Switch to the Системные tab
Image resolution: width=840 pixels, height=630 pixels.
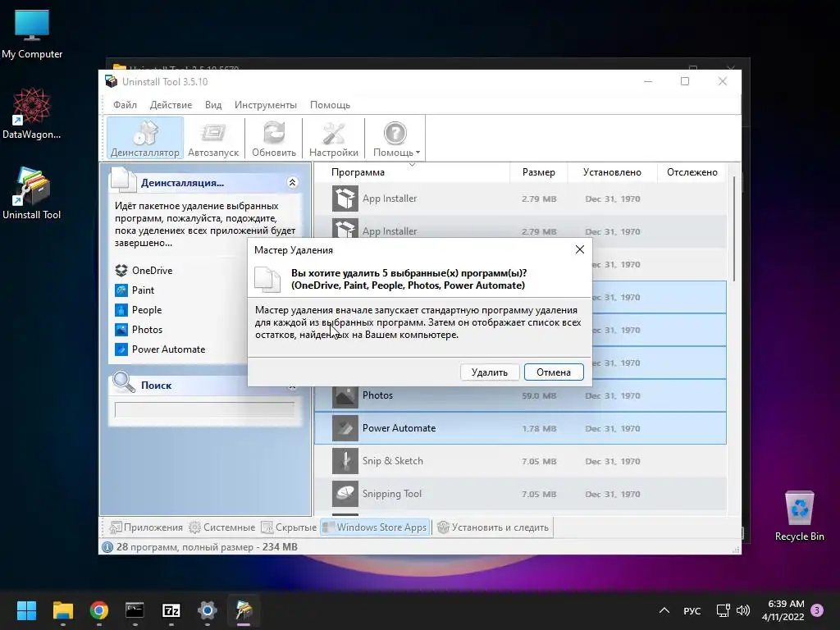(x=221, y=527)
